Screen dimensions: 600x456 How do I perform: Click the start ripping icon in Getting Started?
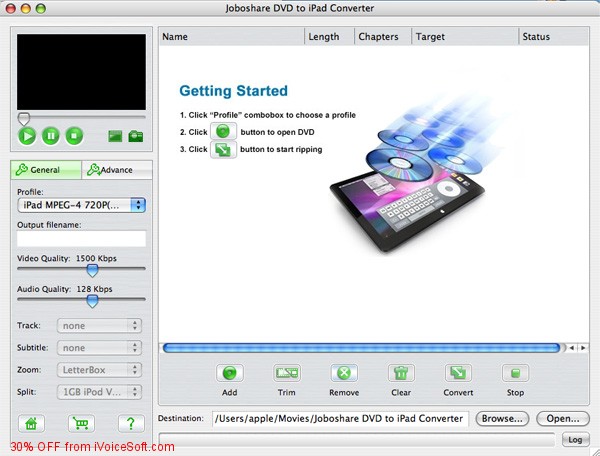[223, 149]
